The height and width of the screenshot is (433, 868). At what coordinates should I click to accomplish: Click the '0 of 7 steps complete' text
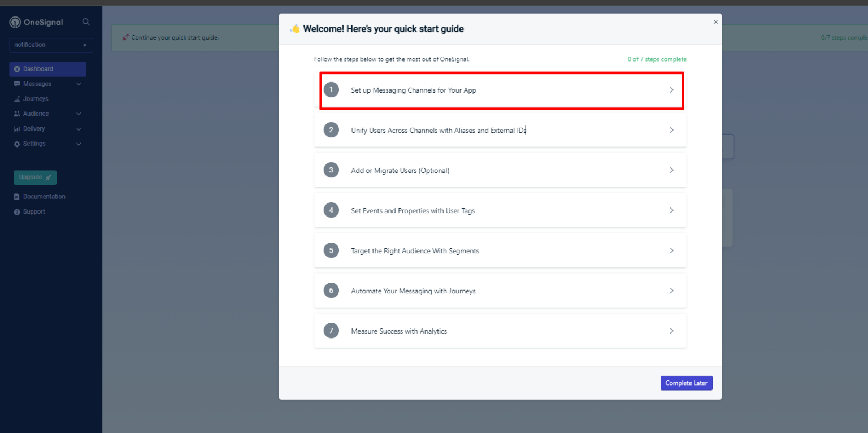tap(657, 59)
